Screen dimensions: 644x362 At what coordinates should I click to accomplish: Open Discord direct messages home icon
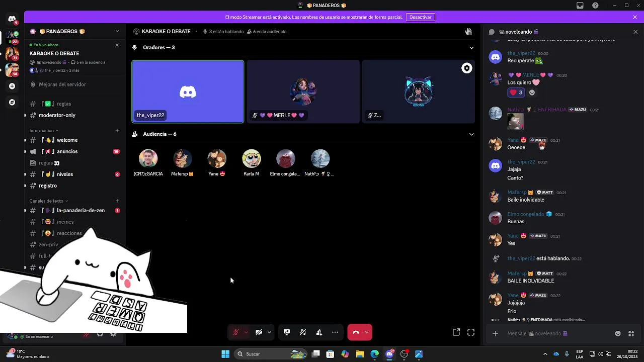click(12, 19)
